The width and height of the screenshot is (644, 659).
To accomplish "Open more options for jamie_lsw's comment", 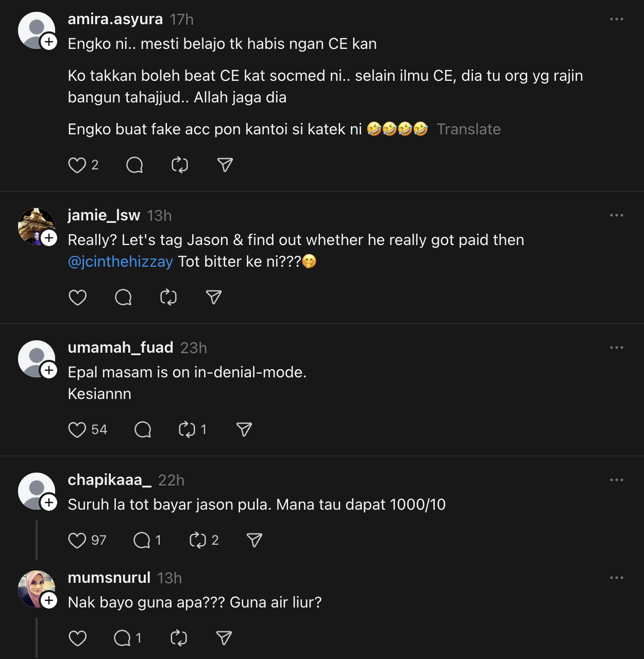I will pos(617,215).
